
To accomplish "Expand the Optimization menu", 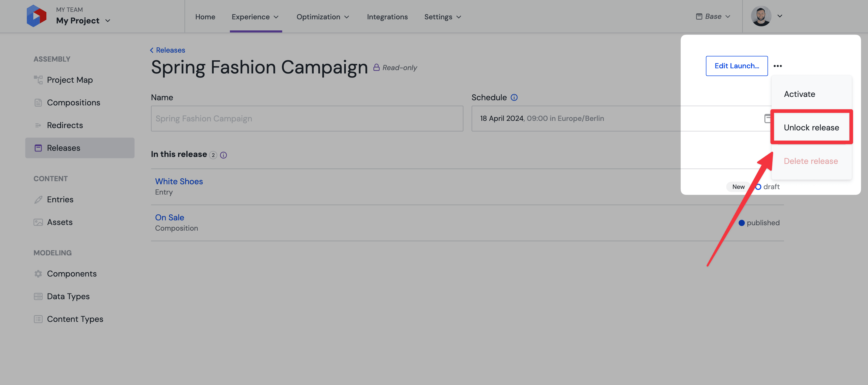I will tap(323, 16).
